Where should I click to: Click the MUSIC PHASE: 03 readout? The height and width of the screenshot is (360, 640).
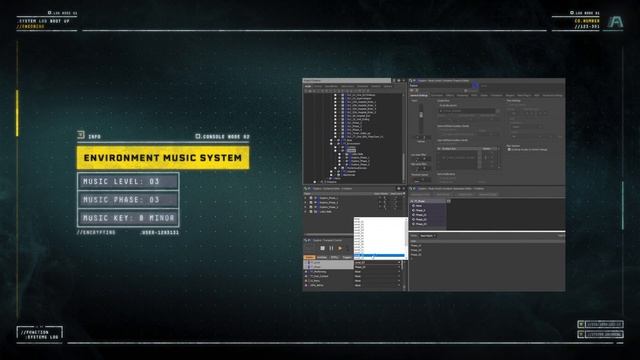[128, 200]
